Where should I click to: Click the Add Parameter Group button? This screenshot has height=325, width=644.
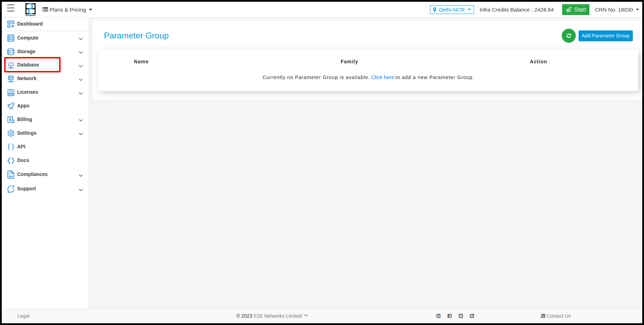tap(606, 36)
